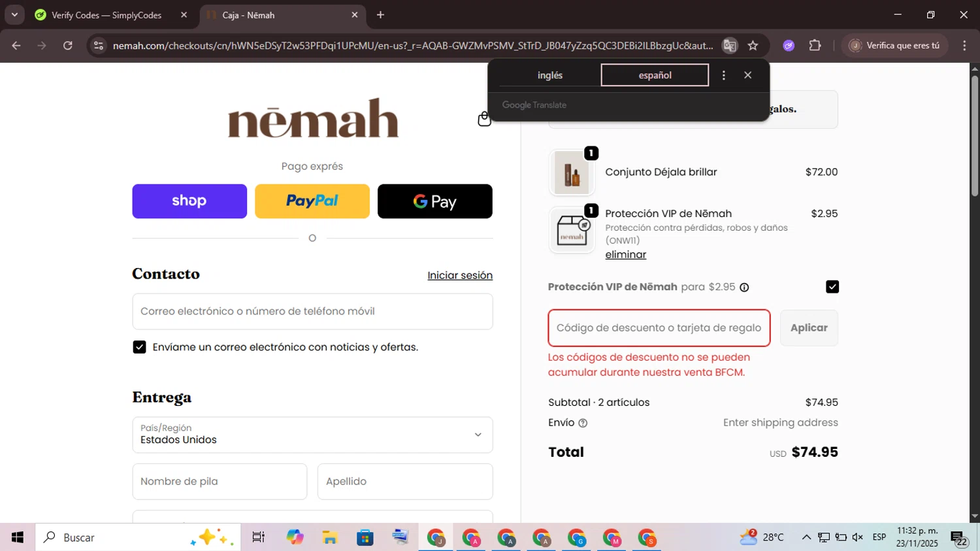
Task: Show hidden system tray icons
Action: coord(806,537)
